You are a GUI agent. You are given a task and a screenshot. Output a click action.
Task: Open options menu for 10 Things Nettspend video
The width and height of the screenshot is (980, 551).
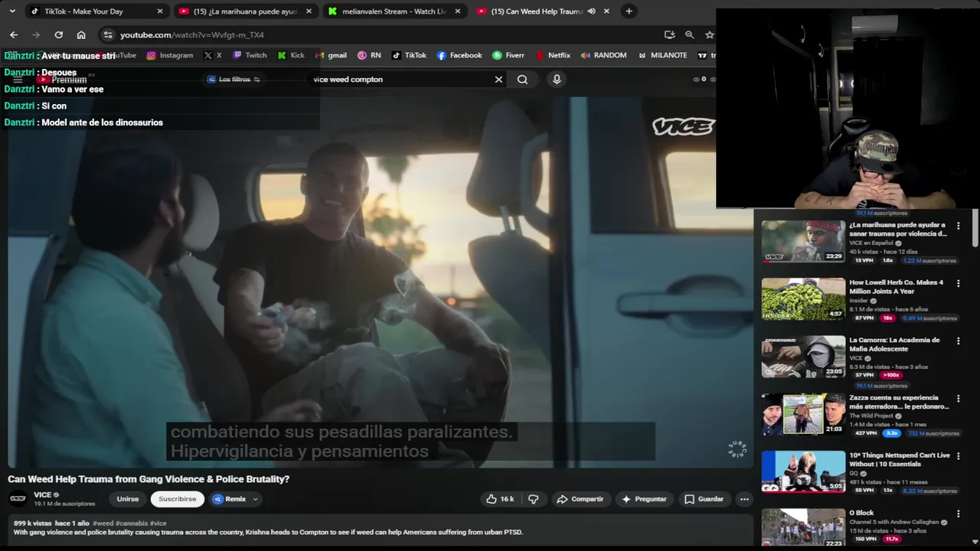tap(958, 455)
